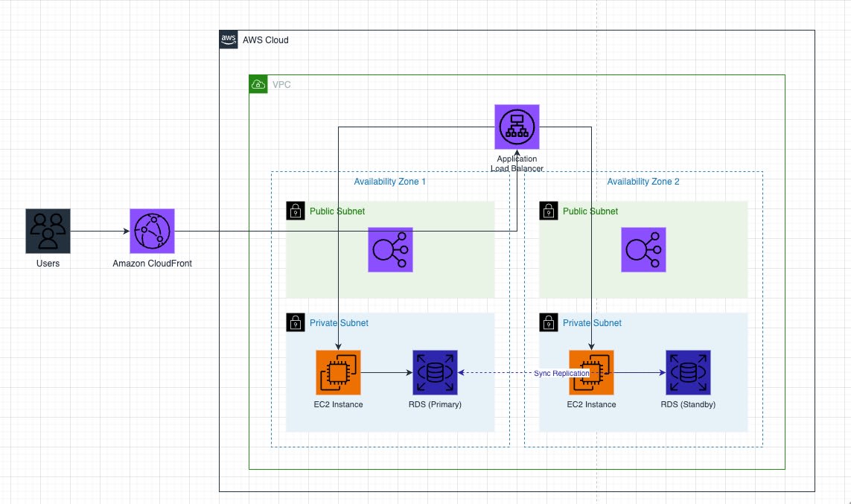Select the Application Load Balancer icon

[517, 127]
